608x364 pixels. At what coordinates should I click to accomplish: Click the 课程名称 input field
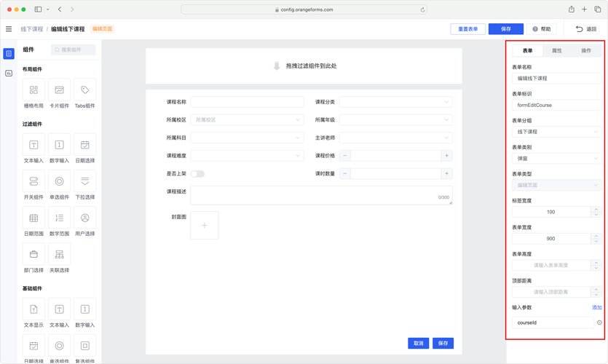(x=247, y=102)
